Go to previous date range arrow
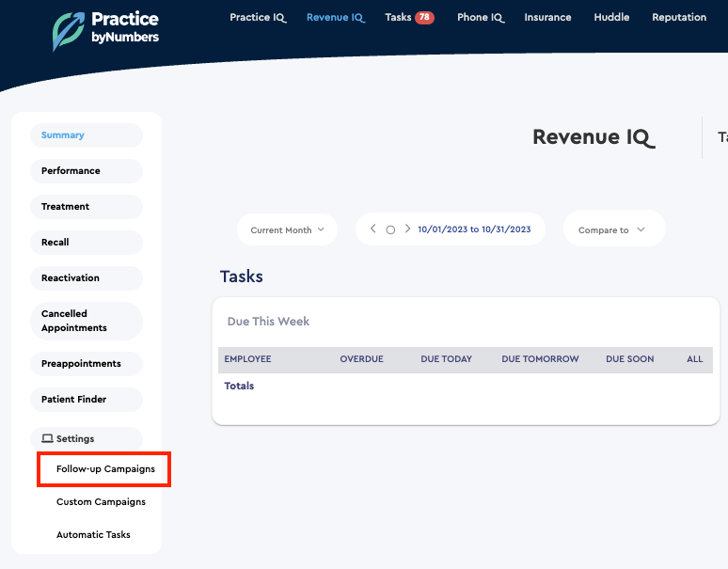 (373, 229)
